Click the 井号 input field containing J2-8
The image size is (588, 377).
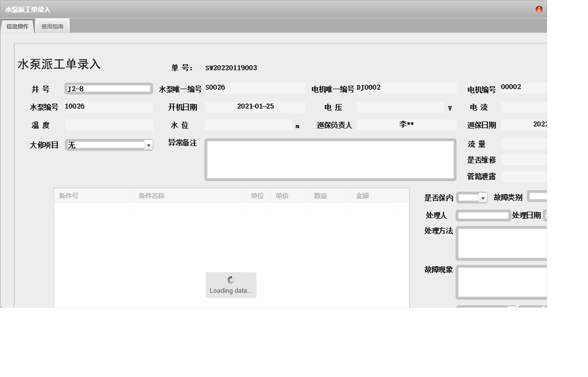(109, 89)
